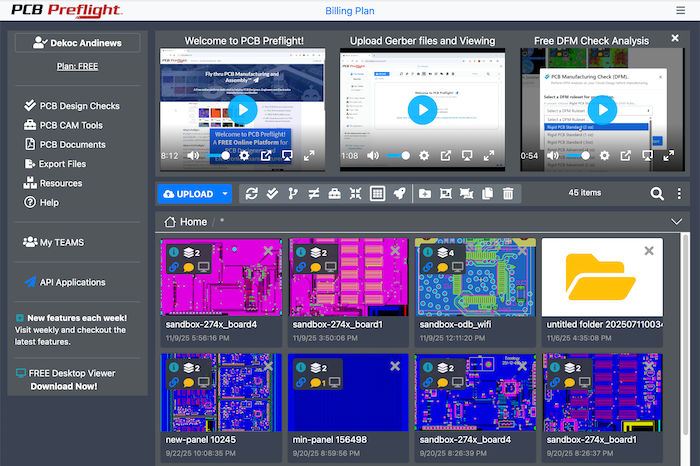The width and height of the screenshot is (700, 466).
Task: Open search with the magnifier icon
Action: (x=657, y=194)
